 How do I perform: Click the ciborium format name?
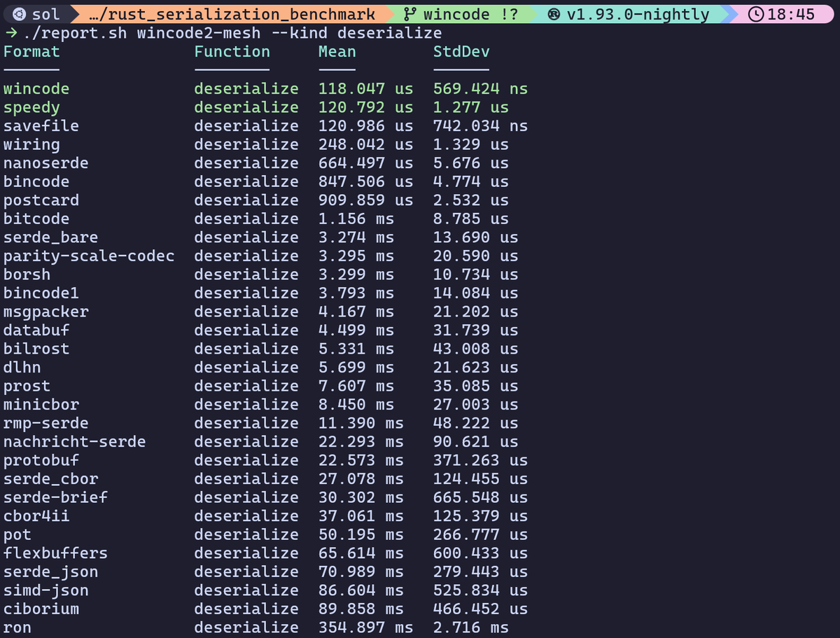click(x=41, y=609)
